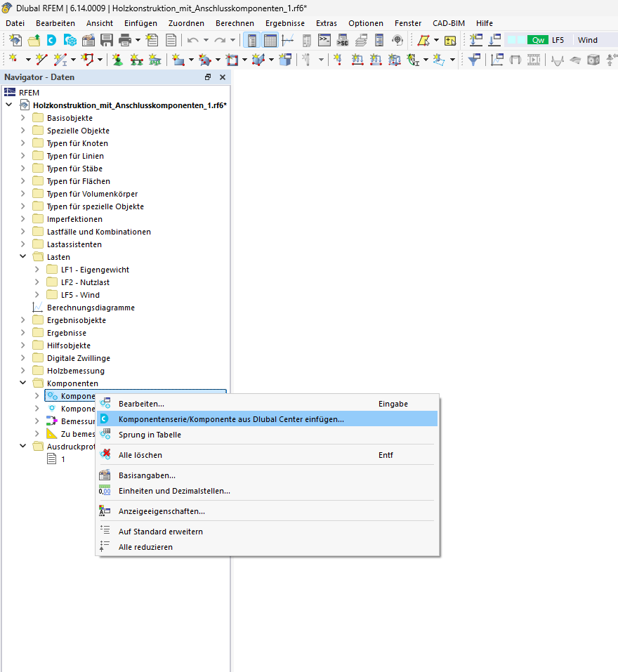
Task: Open the LF5 Wind load case selector
Action: pos(561,40)
